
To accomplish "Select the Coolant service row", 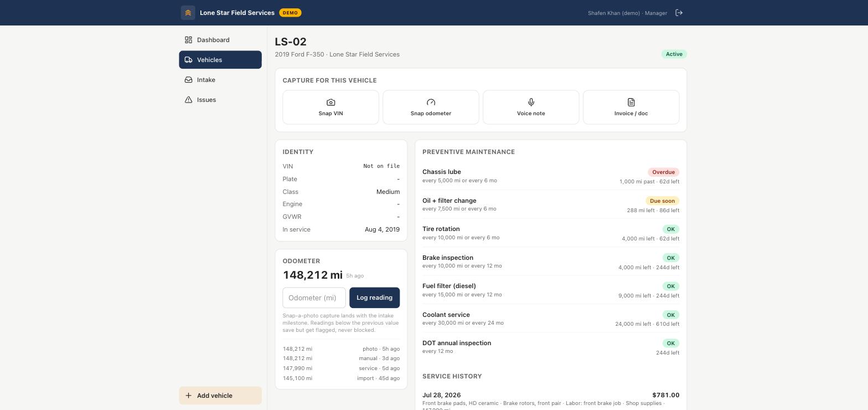I will pos(551,319).
